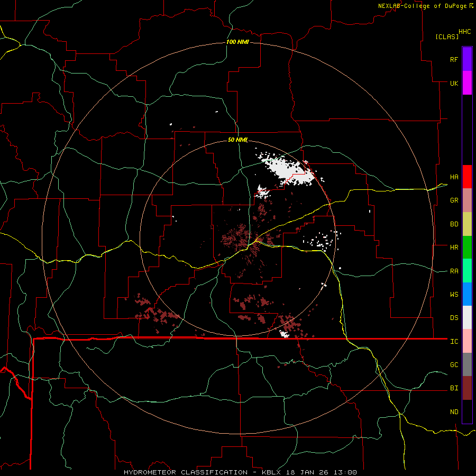This screenshot has height=476, width=476.
Task: Click the GR legend label
Action: [x=454, y=200]
